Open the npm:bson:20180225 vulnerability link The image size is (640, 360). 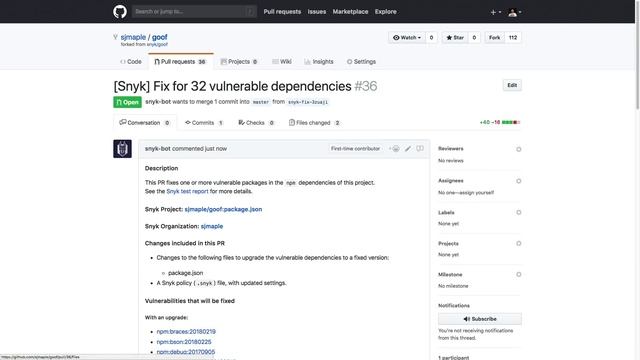click(184, 342)
